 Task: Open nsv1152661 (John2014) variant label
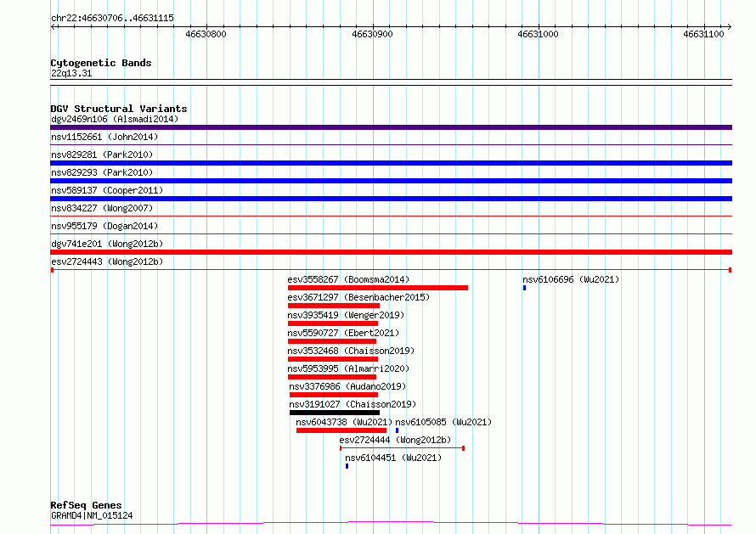(x=104, y=137)
